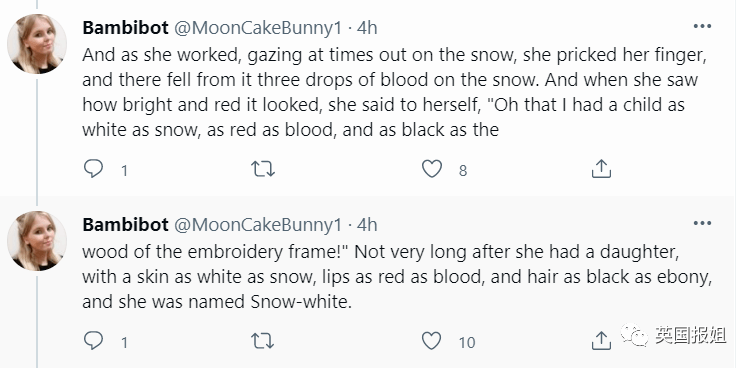This screenshot has width=751, height=368.
Task: Retweet the first Bambibot tweet
Action: click(x=263, y=169)
